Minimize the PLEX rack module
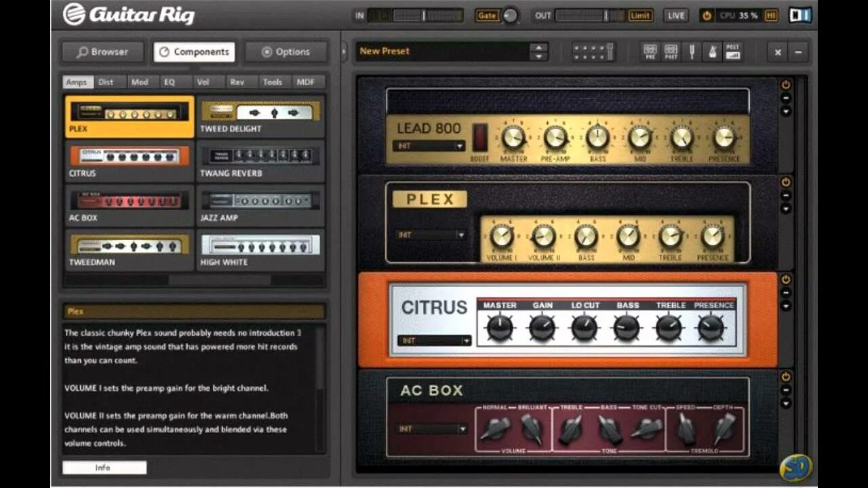 pos(786,195)
